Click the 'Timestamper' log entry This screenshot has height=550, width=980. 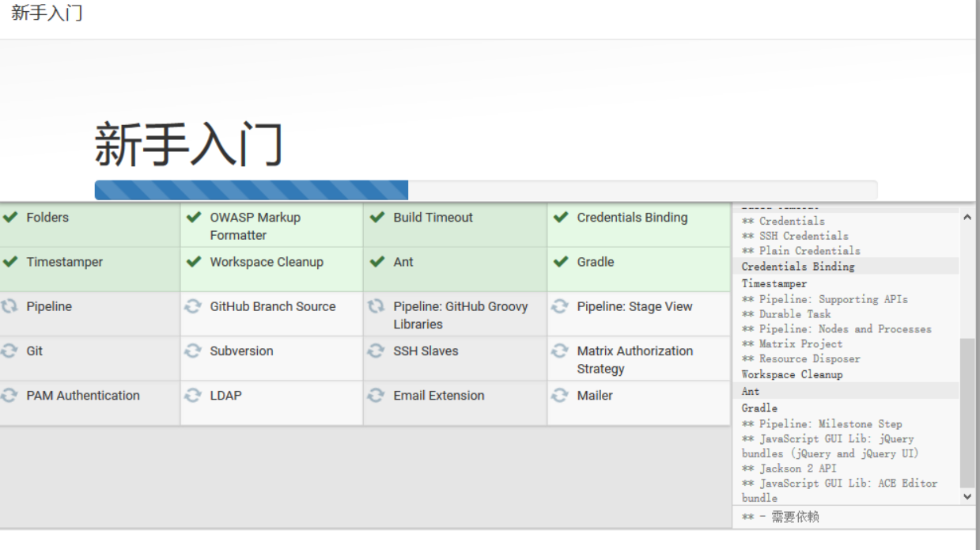point(774,283)
